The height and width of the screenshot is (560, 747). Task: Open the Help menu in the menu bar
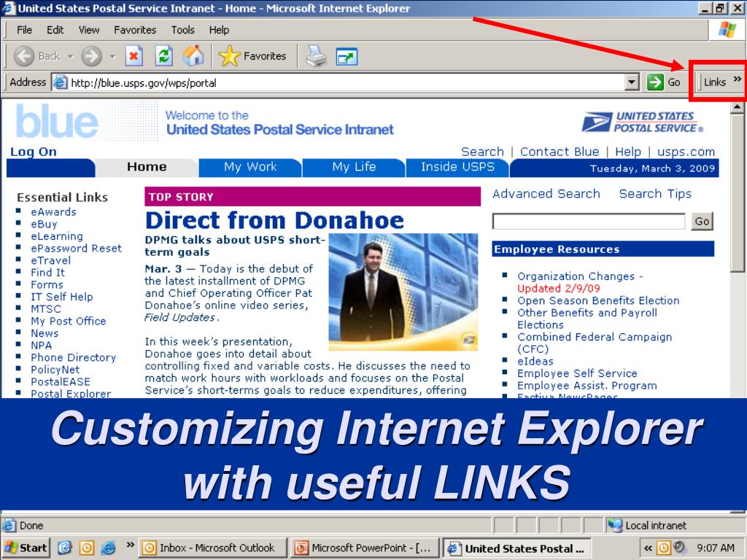point(219,30)
